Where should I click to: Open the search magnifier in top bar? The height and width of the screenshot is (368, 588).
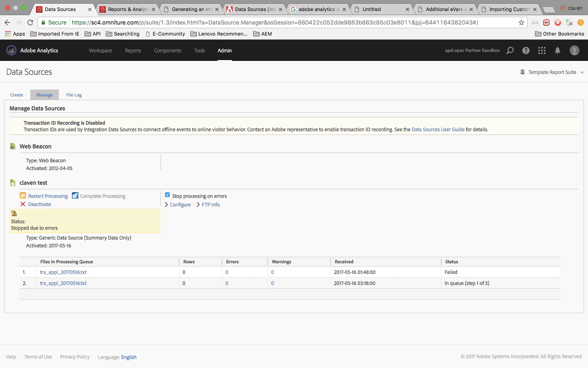(x=510, y=50)
